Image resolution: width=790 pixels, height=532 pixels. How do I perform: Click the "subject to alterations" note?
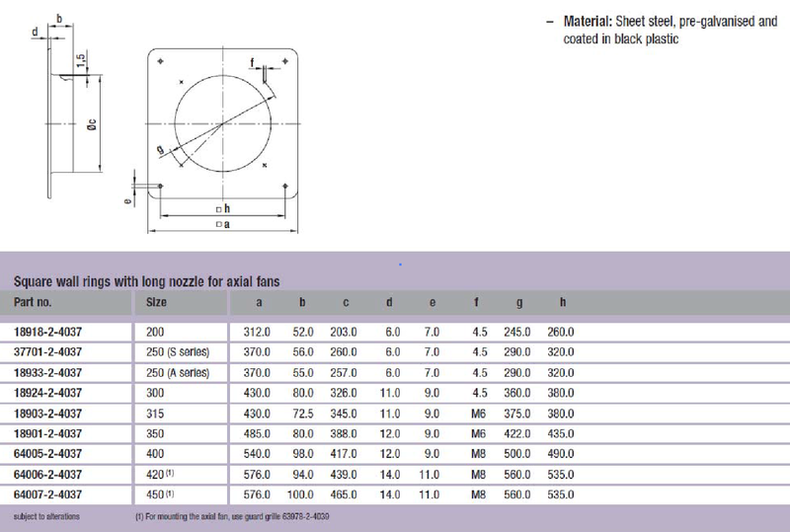click(x=46, y=515)
